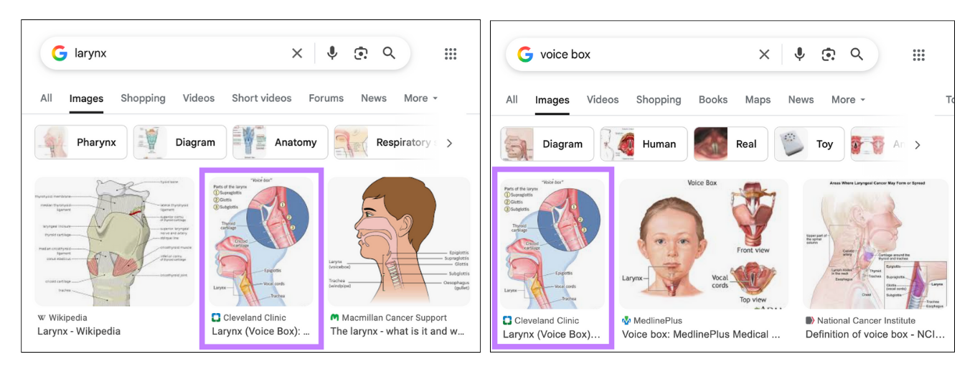Open News tab in larynx results
Screen dimensions: 980x372
click(x=374, y=98)
